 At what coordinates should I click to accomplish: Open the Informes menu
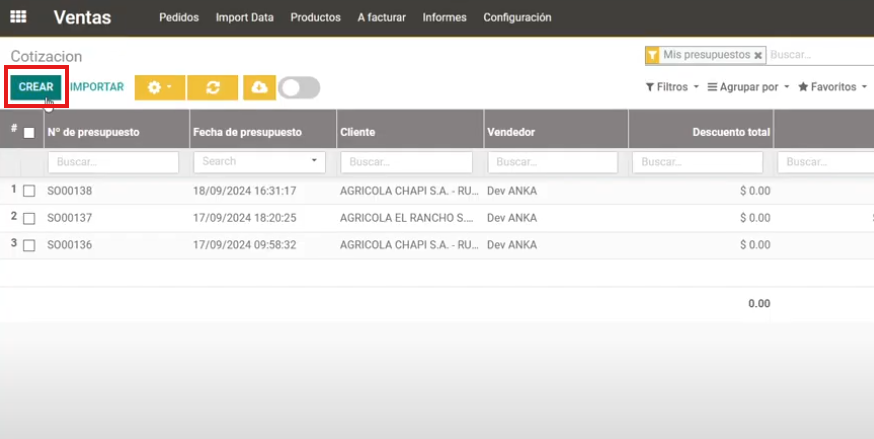444,17
